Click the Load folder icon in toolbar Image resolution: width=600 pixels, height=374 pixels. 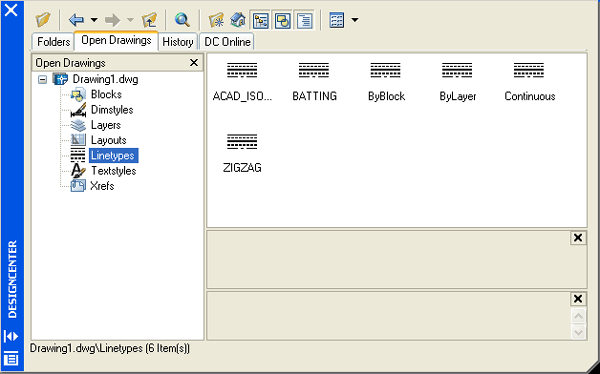point(43,20)
